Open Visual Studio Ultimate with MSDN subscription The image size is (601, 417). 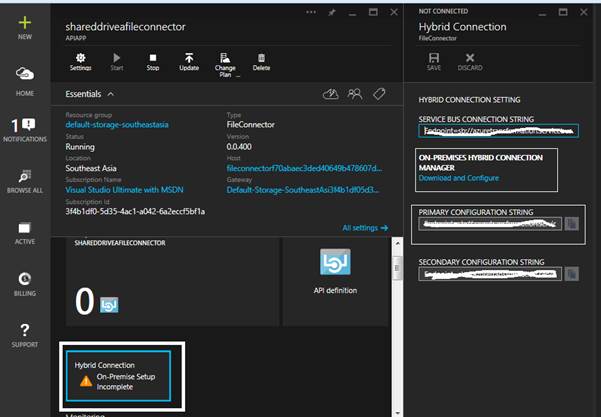[124, 190]
